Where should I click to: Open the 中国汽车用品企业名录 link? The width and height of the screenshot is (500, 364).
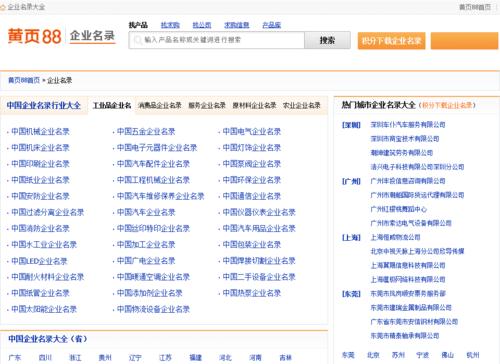(x=259, y=228)
